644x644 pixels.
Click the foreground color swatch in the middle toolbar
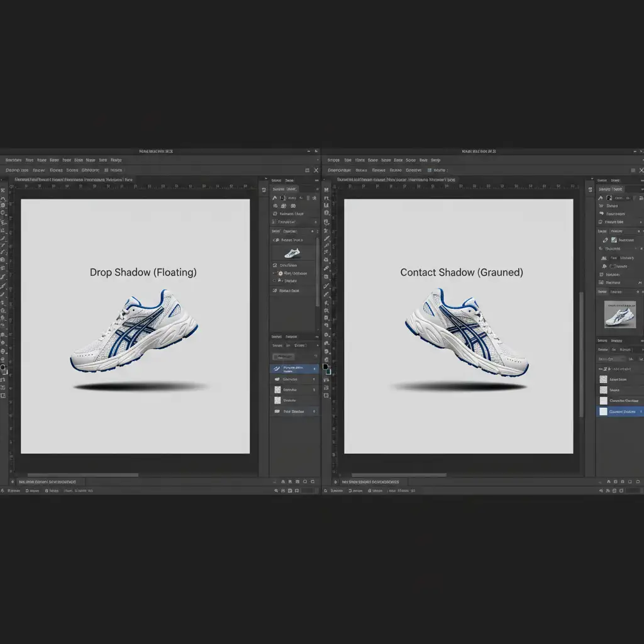(325, 366)
